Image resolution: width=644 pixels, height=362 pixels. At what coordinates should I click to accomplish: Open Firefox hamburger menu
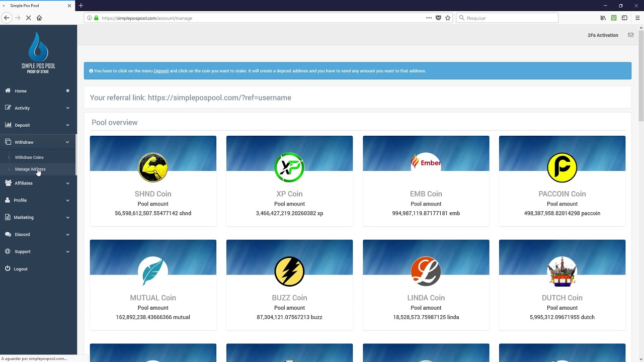point(636,18)
